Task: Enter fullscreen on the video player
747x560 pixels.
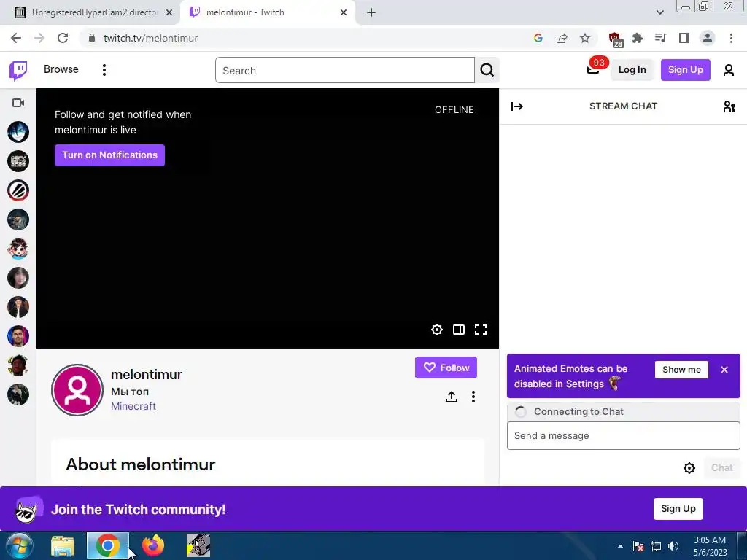Action: (x=481, y=330)
